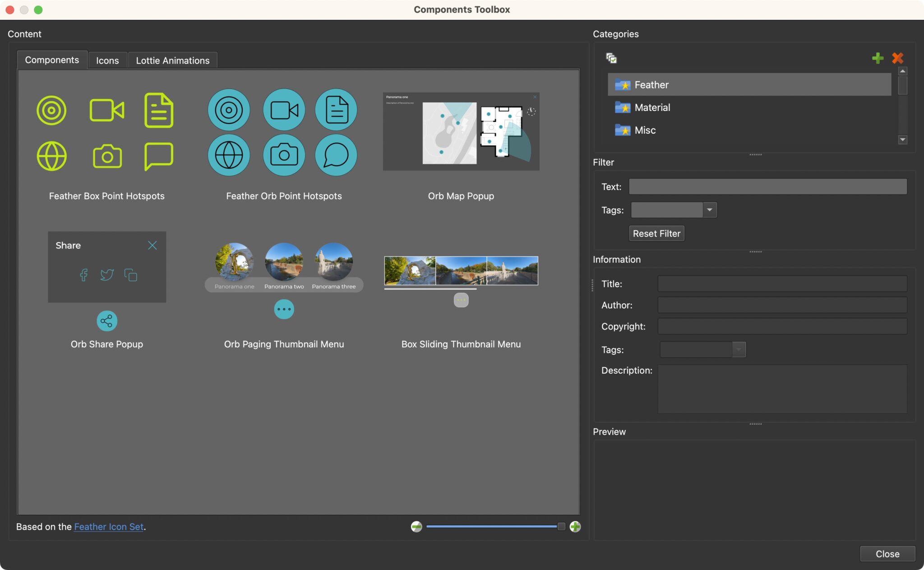Click the Facebook icon in Share popup

[83, 275]
